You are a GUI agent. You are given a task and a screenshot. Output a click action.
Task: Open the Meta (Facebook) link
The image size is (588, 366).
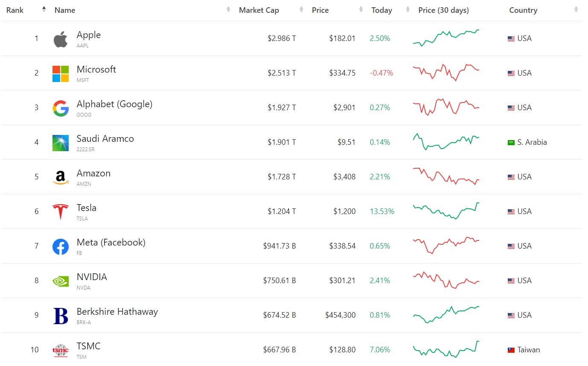tap(111, 243)
